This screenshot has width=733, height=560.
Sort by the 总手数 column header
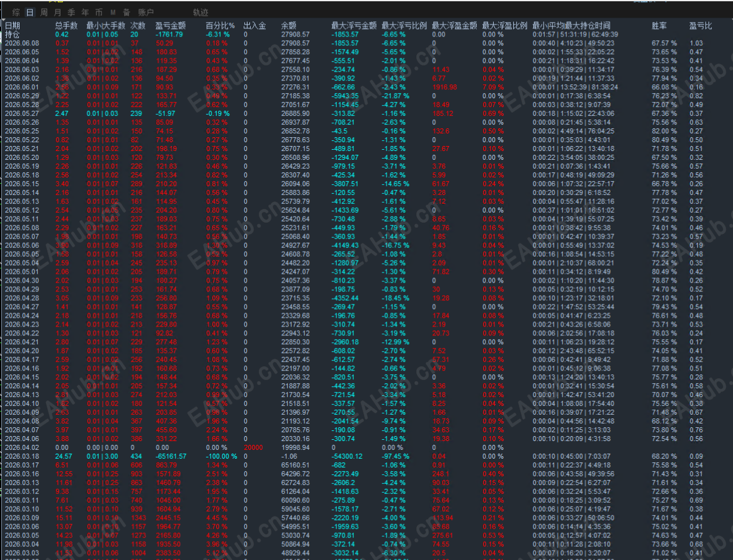(x=66, y=26)
